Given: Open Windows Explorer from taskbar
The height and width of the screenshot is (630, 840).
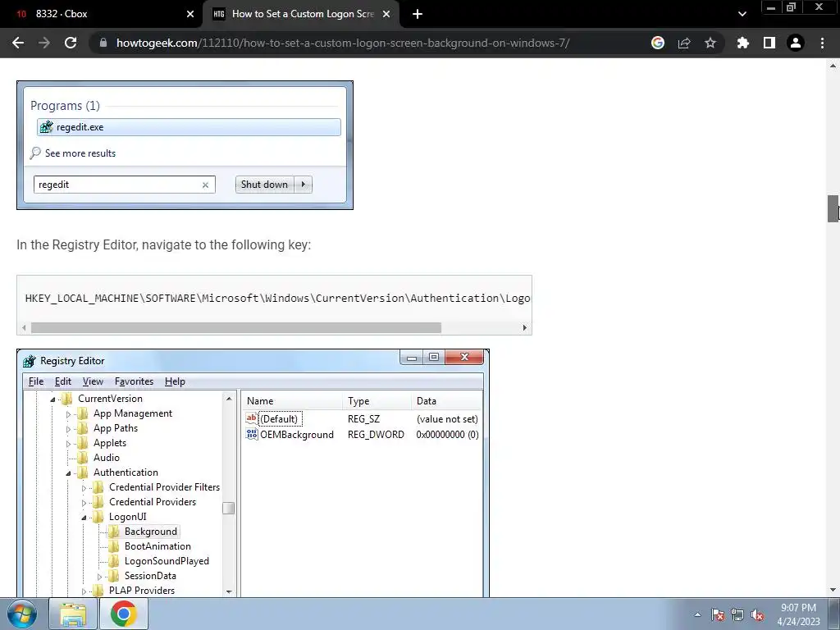Looking at the screenshot, I should (x=73, y=614).
